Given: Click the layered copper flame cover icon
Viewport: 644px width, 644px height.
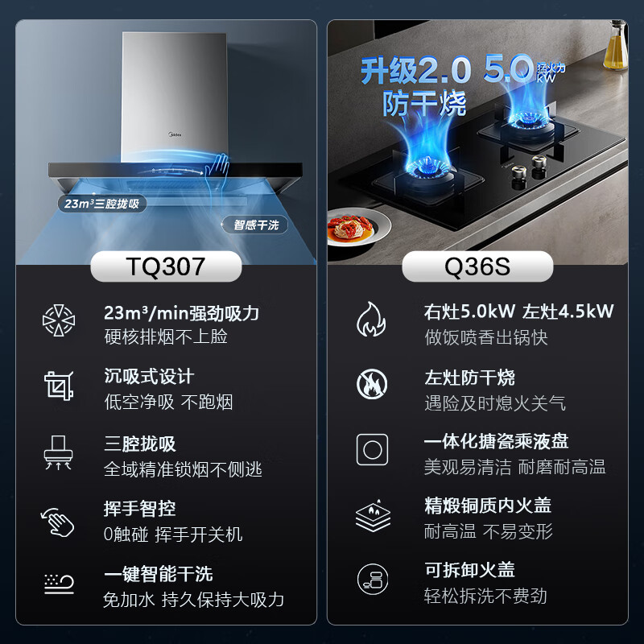Looking at the screenshot, I should [373, 515].
